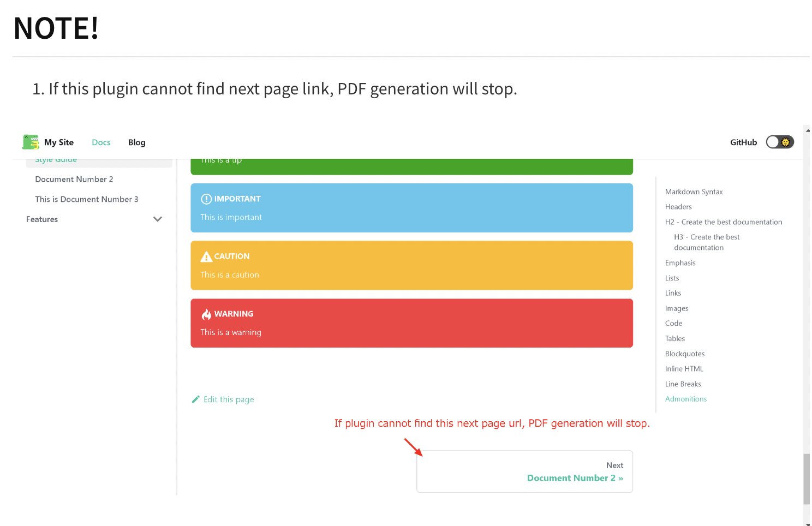This screenshot has width=812, height=526.
Task: Open the Style Guide sidebar item
Action: (x=56, y=160)
